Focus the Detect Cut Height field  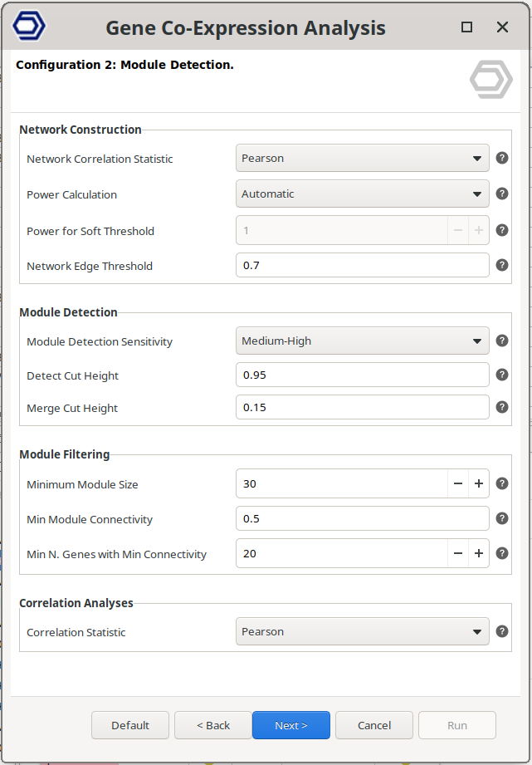pyautogui.click(x=362, y=375)
